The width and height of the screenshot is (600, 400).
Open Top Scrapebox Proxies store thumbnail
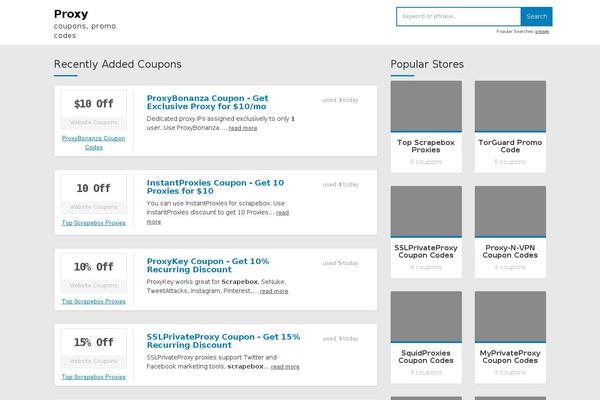[426, 106]
